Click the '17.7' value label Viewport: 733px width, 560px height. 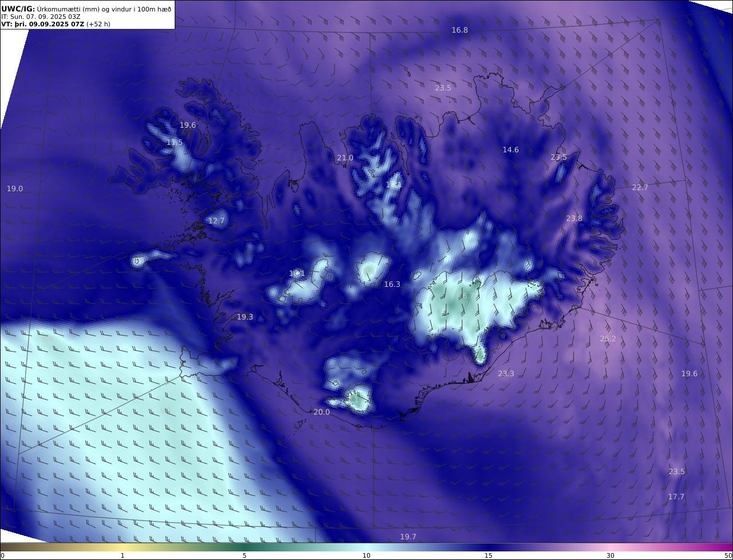click(676, 497)
